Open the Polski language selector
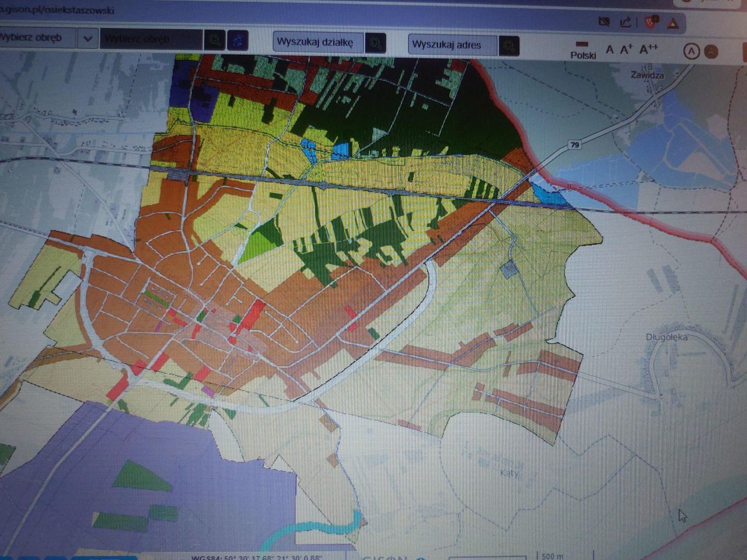 (582, 50)
